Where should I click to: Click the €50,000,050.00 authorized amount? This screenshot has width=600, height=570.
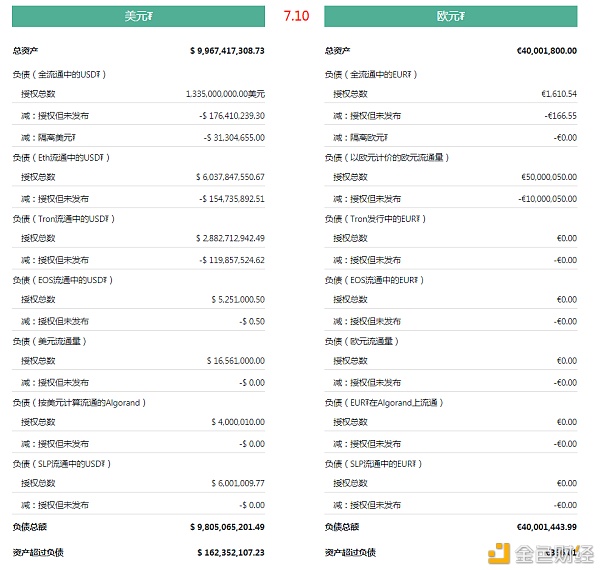click(549, 177)
